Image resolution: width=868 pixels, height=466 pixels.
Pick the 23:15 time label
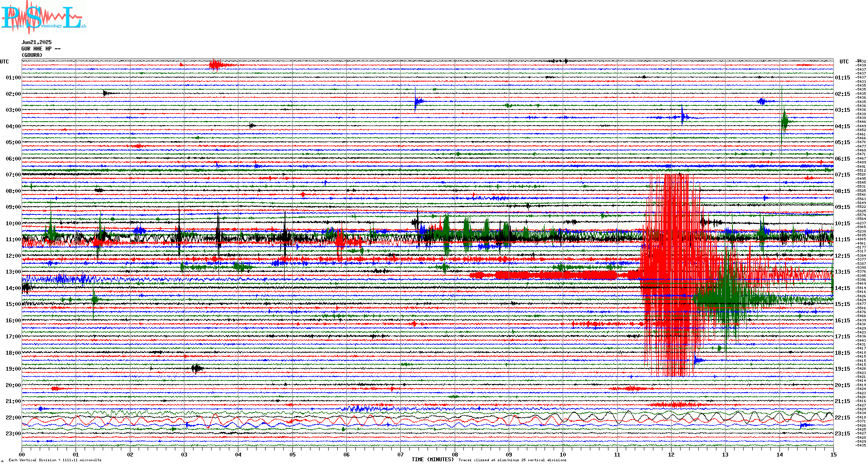pos(843,434)
